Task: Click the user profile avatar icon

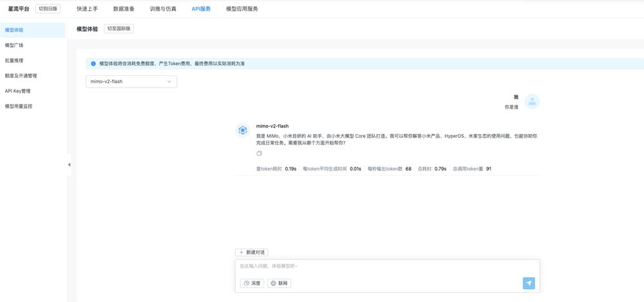Action: click(532, 102)
